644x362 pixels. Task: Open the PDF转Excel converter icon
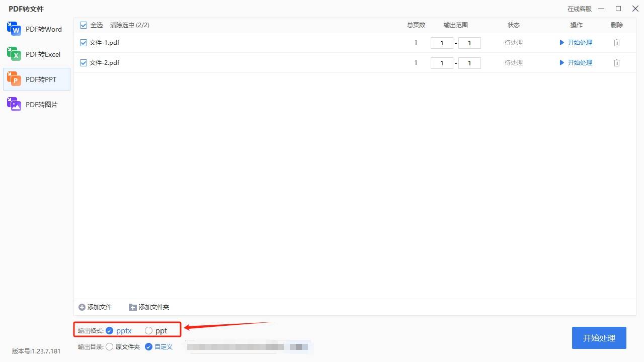[13, 54]
